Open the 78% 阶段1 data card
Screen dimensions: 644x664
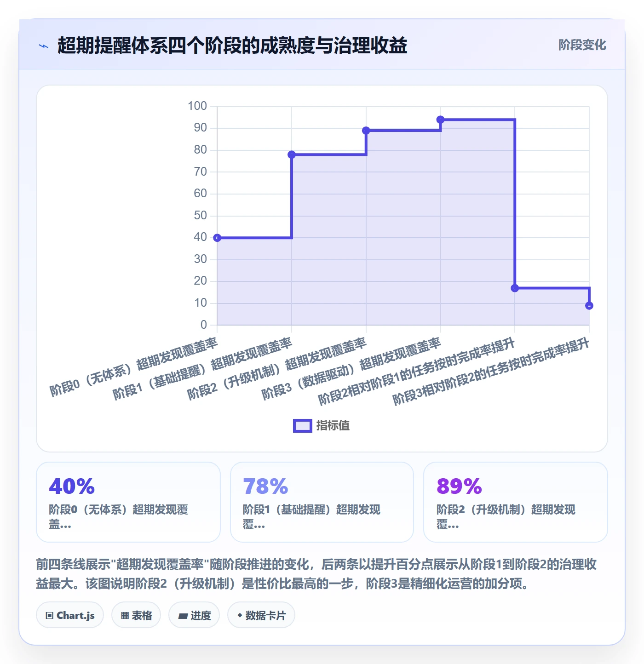click(x=322, y=502)
